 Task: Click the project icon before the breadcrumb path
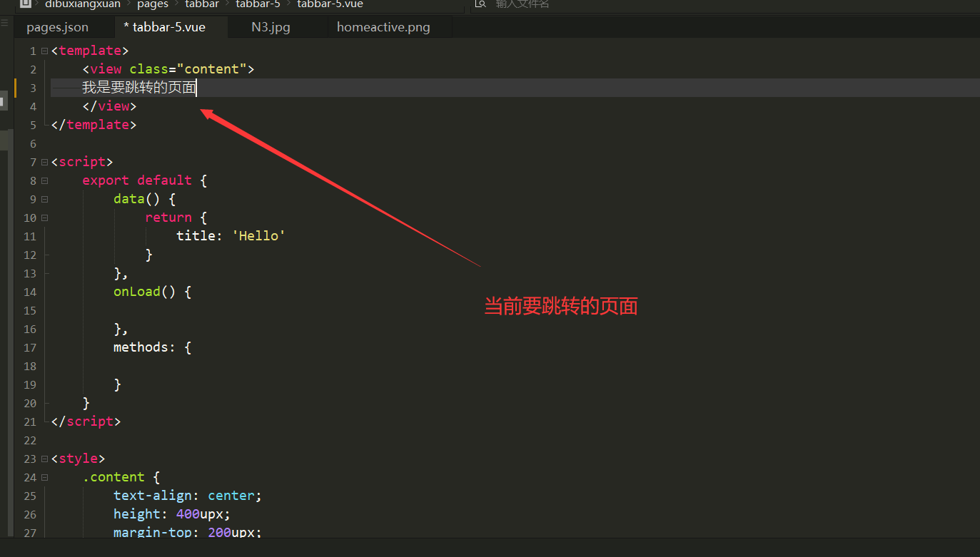click(24, 4)
